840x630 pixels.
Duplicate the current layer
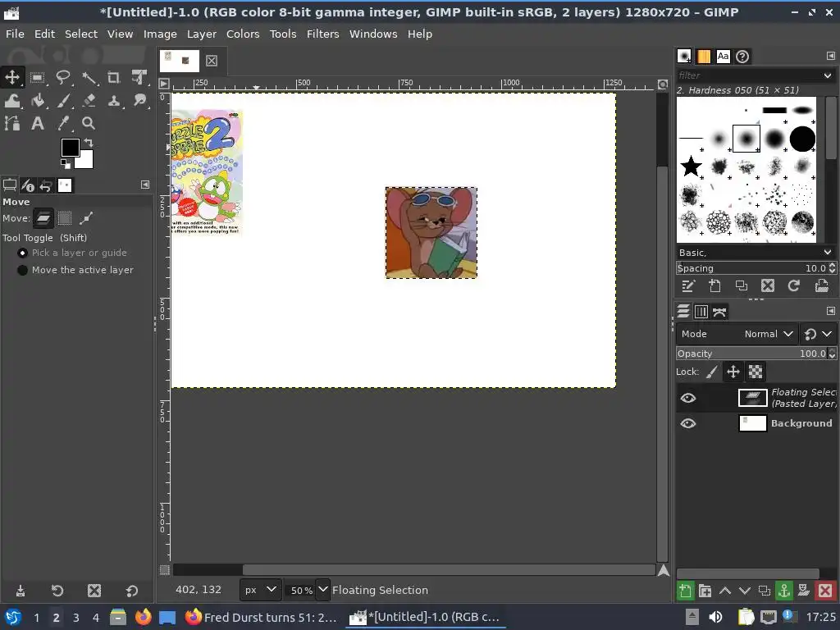point(765,591)
